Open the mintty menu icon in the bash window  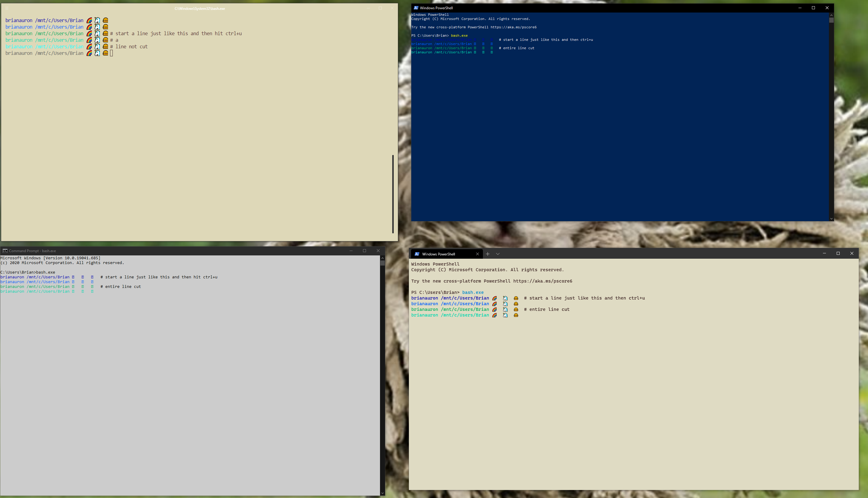pyautogui.click(x=6, y=8)
